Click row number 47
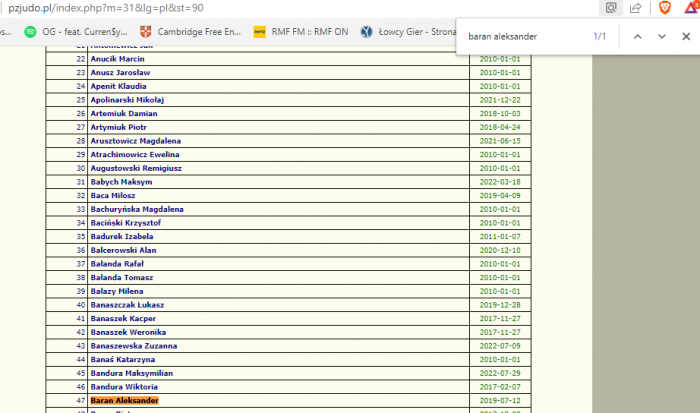This screenshot has width=700, height=413. (x=81, y=400)
